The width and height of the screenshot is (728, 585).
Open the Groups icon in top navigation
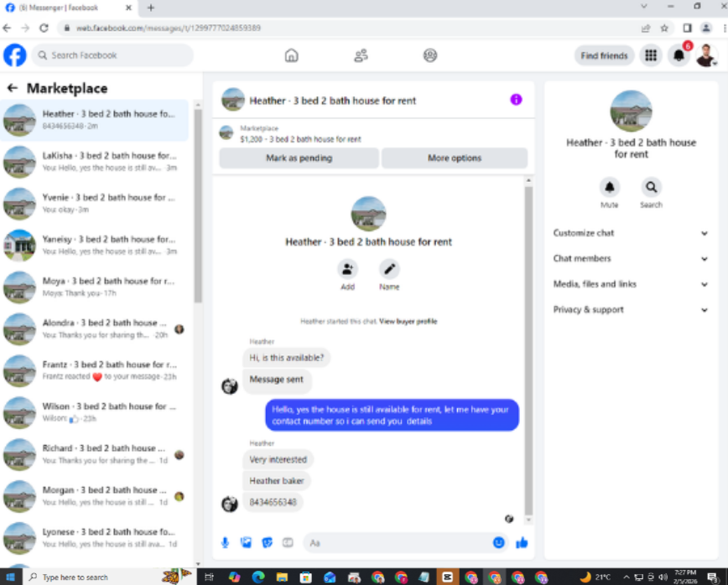click(430, 55)
